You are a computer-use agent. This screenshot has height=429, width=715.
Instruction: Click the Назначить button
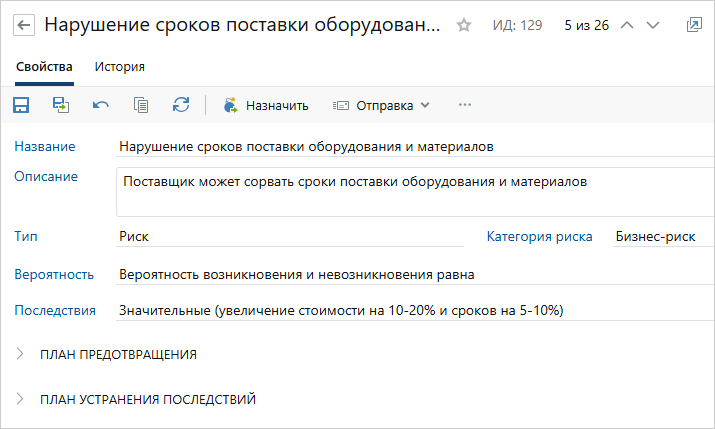266,105
